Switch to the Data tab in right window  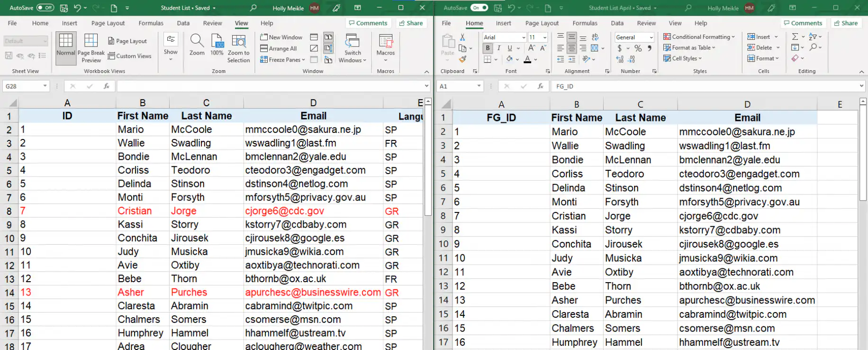click(x=617, y=23)
